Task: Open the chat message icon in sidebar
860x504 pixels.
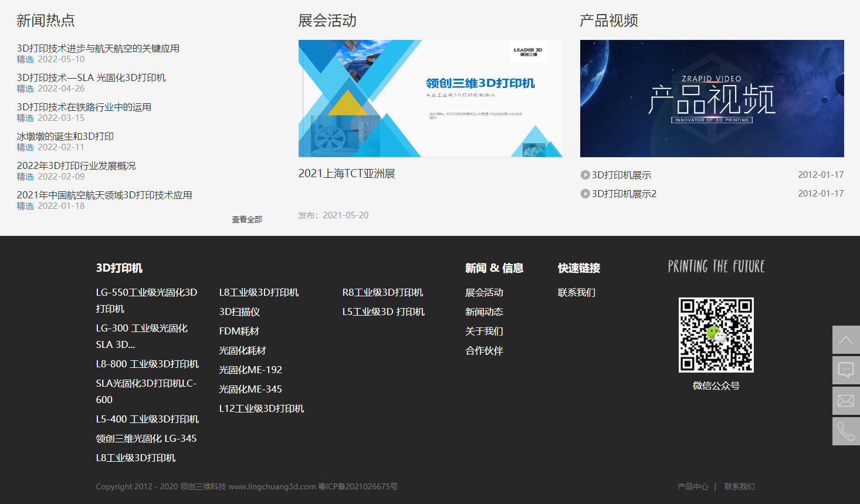Action: (x=845, y=370)
